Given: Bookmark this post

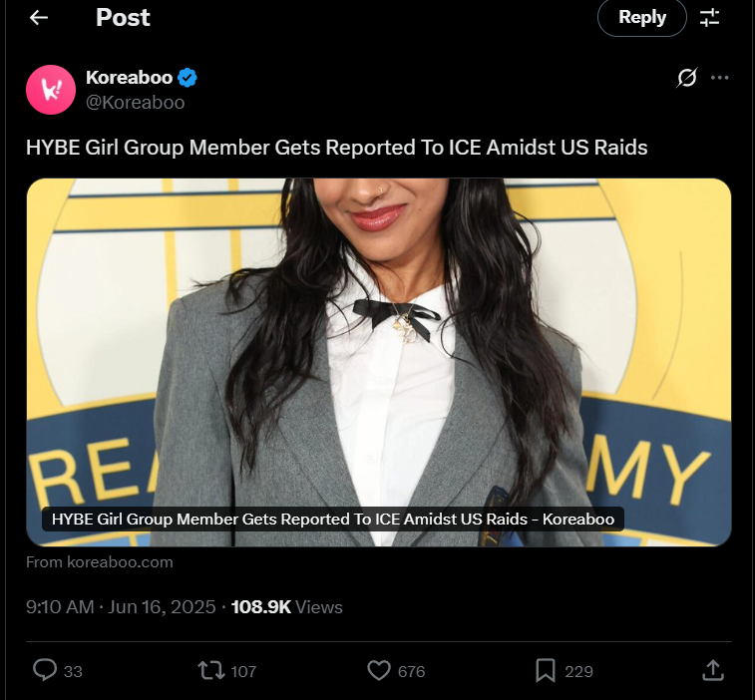Looking at the screenshot, I should (546, 670).
